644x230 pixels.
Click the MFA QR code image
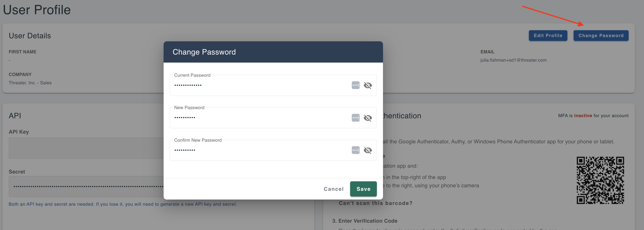[x=600, y=180]
